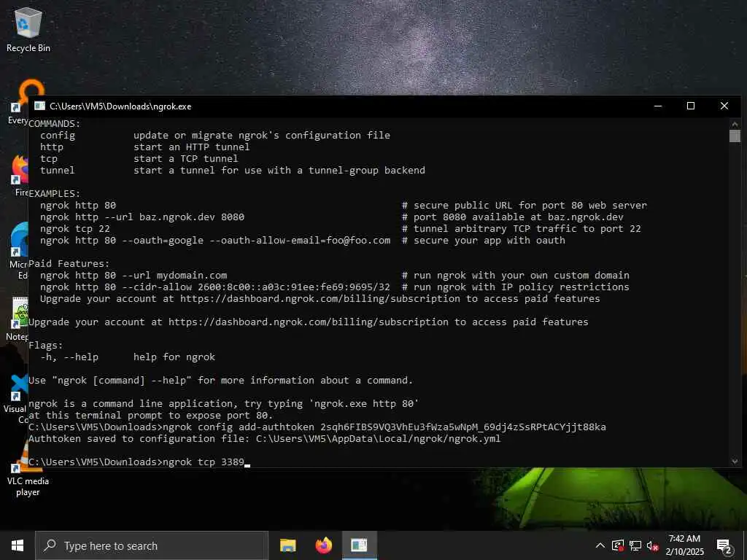
Task: Open the notification center icon
Action: pos(724,546)
